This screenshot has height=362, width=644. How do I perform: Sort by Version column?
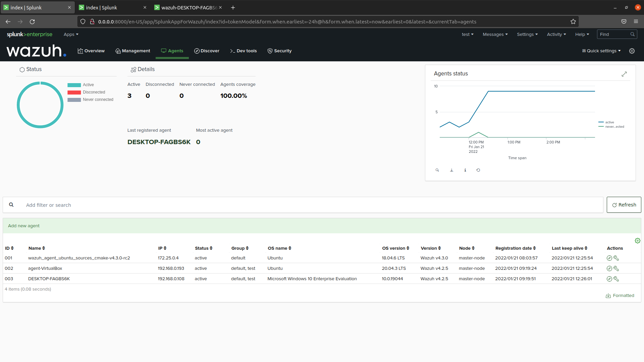[431, 248]
